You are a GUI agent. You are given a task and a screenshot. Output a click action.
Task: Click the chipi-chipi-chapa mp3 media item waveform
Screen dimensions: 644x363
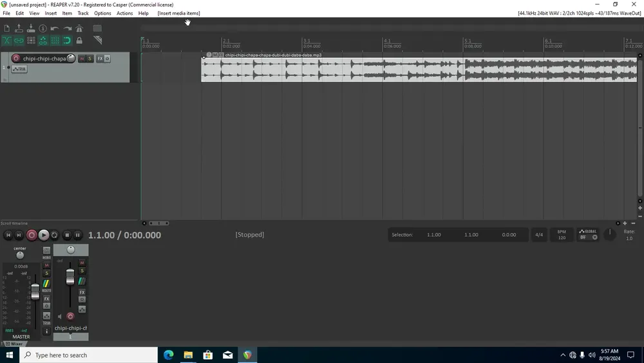(419, 70)
